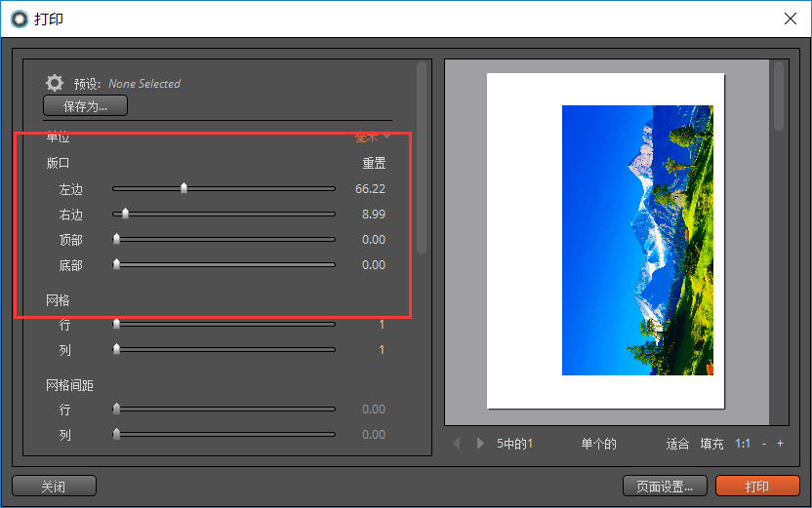The width and height of the screenshot is (812, 508).
Task: Reset margins with 重置
Action: (x=374, y=164)
